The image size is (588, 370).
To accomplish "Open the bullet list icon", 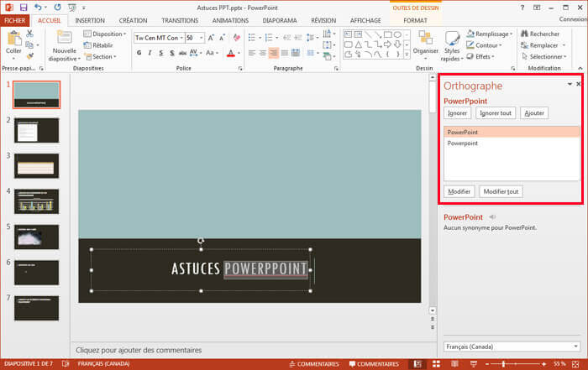I will pos(252,38).
